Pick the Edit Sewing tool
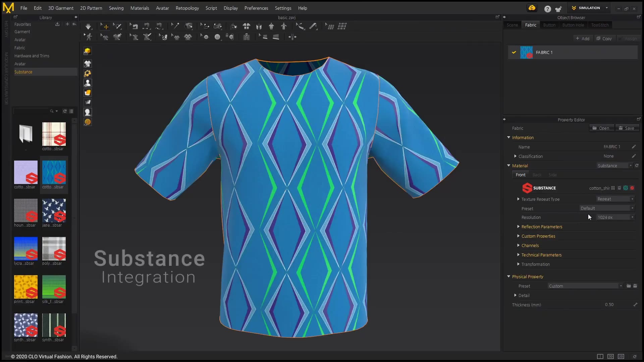Viewport: 644px width, 362px height. point(134,26)
